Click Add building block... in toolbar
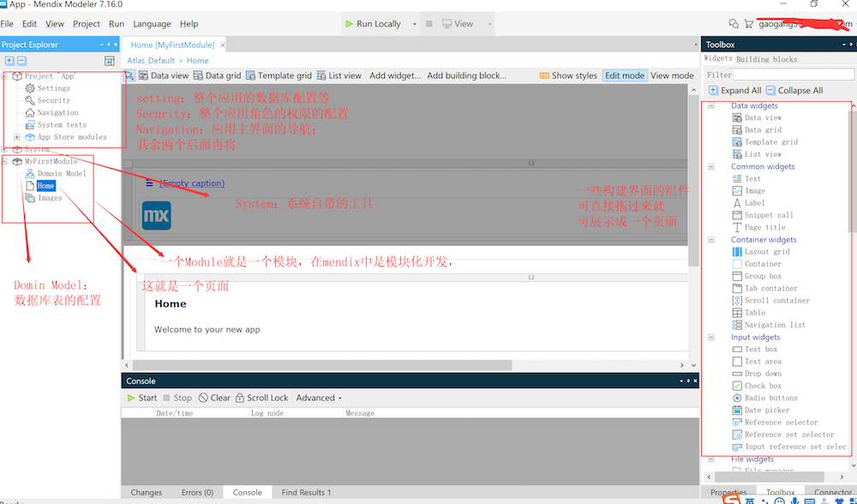This screenshot has width=857, height=504. [x=467, y=75]
